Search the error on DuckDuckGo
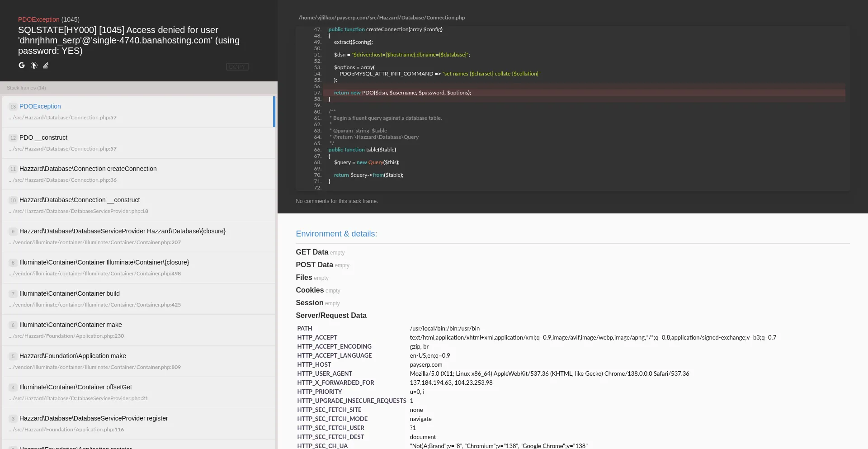Viewport: 868px width, 449px height. 34,65
